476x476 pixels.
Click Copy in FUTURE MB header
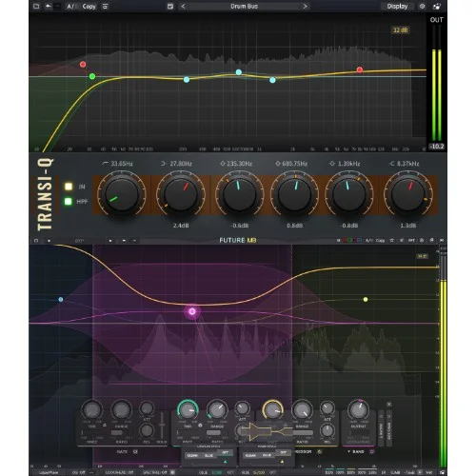tap(380, 241)
